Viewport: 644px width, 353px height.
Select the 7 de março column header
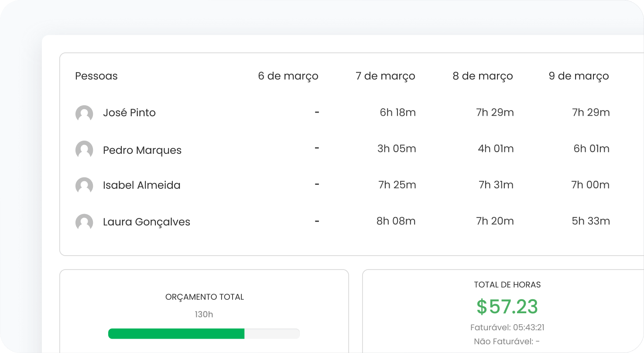[x=385, y=76]
